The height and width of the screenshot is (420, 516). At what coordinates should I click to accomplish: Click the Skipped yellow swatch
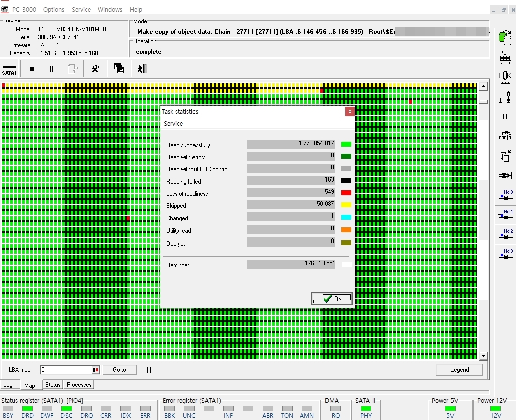point(346,205)
